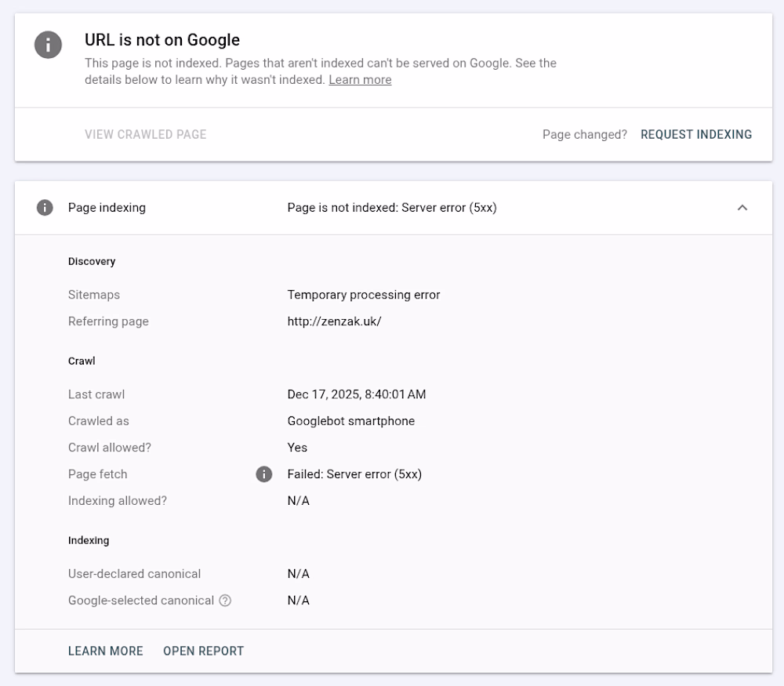
Task: Open the View Crawled Page option
Action: click(146, 135)
